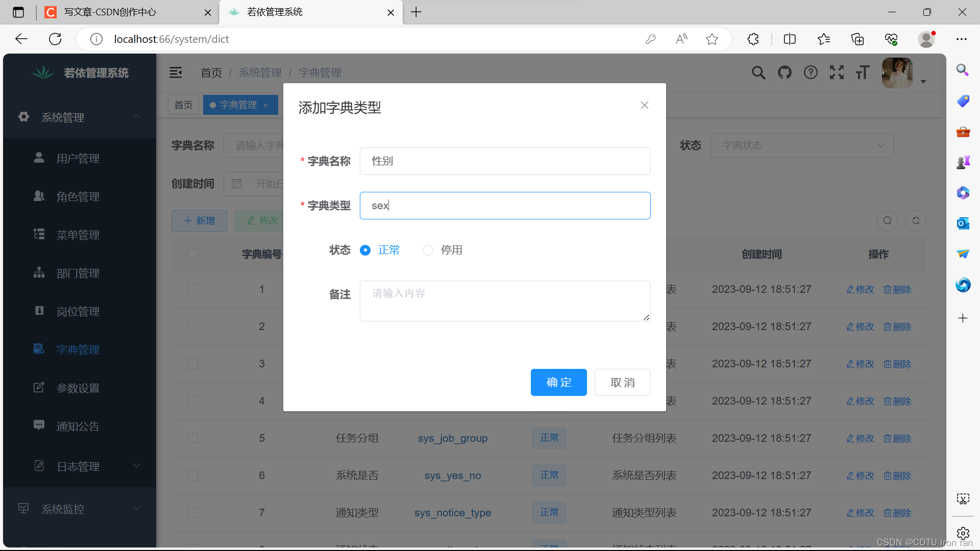980x551 pixels.
Task: Close the 添加字典类型 dialog
Action: (645, 105)
